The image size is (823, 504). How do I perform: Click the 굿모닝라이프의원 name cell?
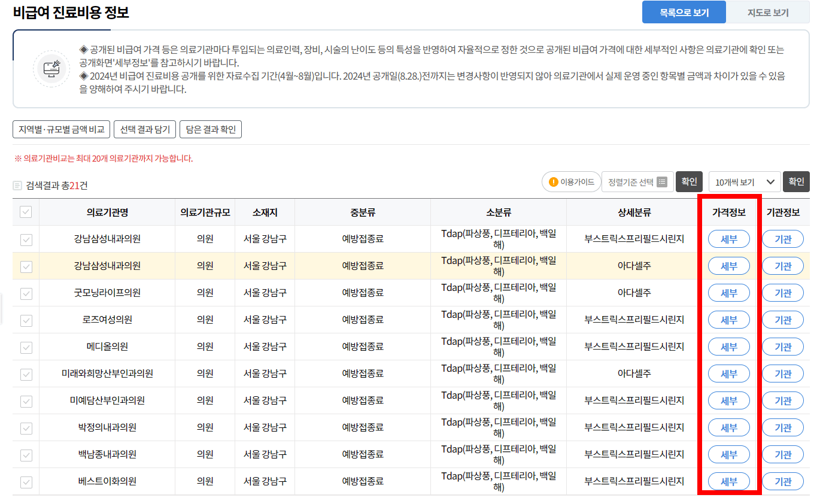107,293
